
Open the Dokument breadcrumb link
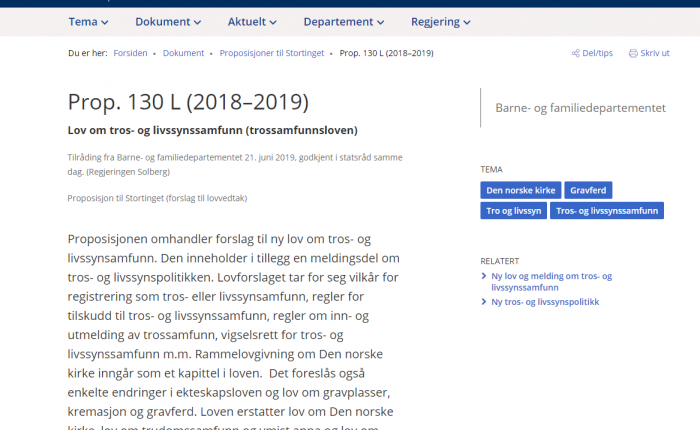[x=183, y=53]
